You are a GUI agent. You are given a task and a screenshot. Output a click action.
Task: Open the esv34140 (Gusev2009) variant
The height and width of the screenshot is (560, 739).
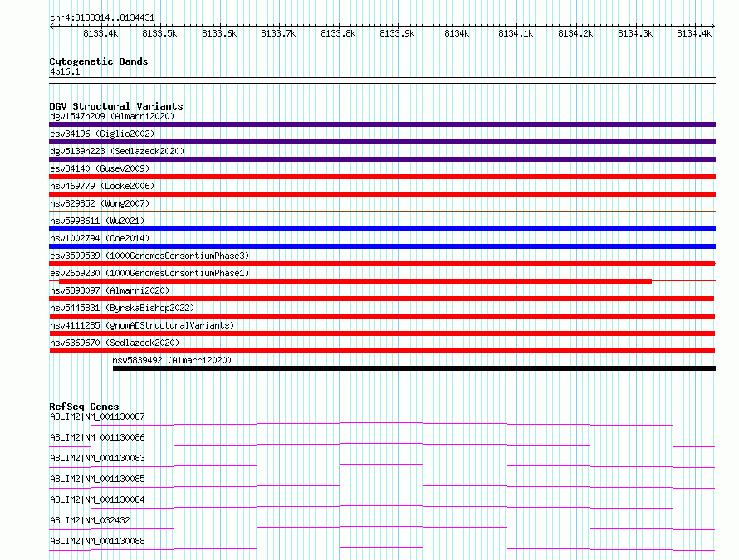tap(100, 168)
